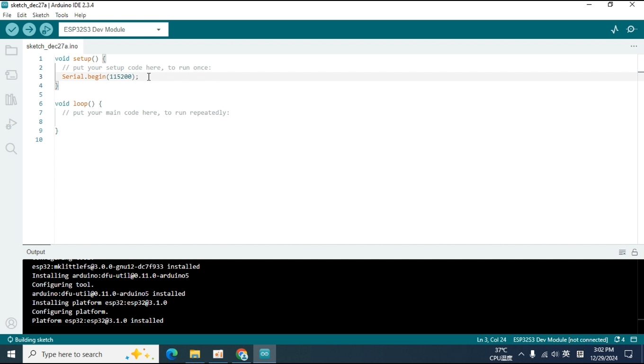Show hidden system tray icons
The width and height of the screenshot is (644, 364).
coord(521,354)
